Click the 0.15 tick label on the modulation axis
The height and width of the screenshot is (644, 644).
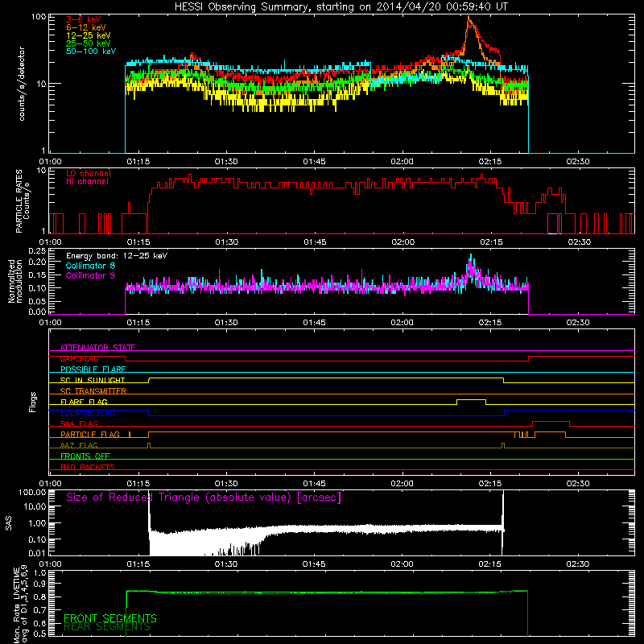coord(37,275)
